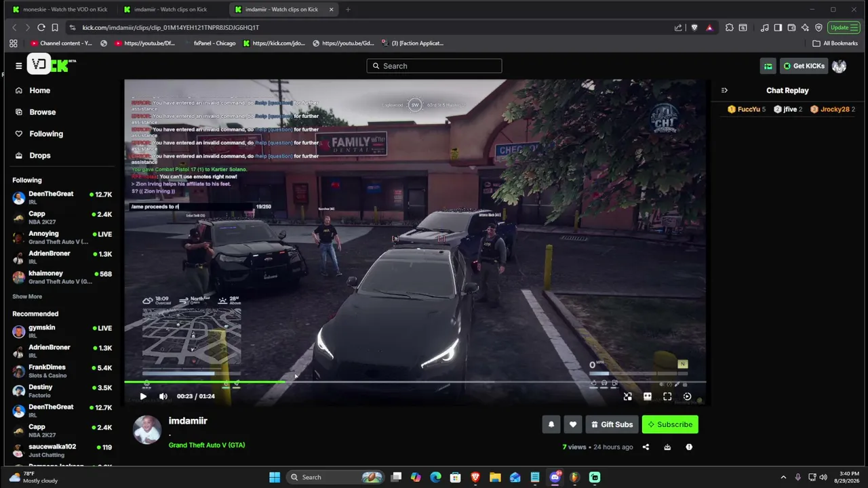Toggle mini player mode

(x=627, y=396)
